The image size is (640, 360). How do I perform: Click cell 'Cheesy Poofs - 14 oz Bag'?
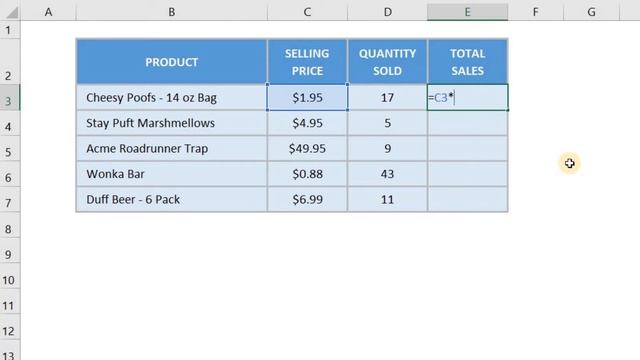[171, 98]
